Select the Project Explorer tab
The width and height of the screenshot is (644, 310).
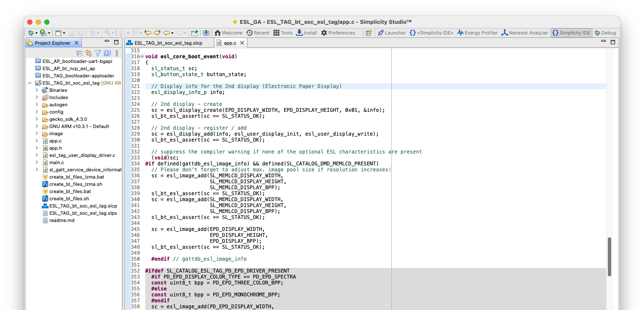(52, 43)
